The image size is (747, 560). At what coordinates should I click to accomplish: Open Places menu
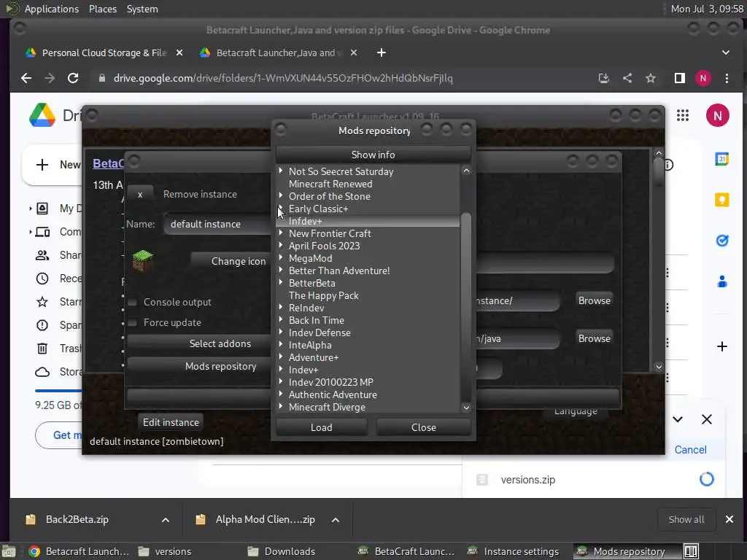[103, 9]
